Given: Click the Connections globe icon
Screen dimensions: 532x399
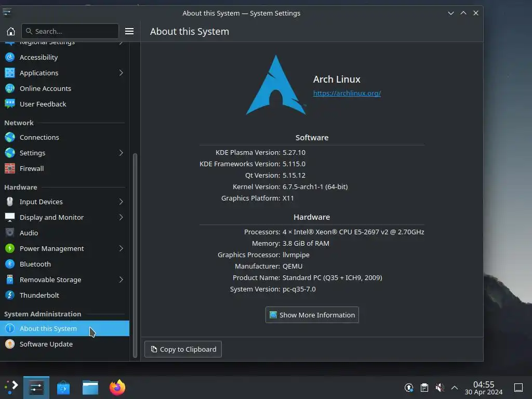Looking at the screenshot, I should tap(10, 137).
